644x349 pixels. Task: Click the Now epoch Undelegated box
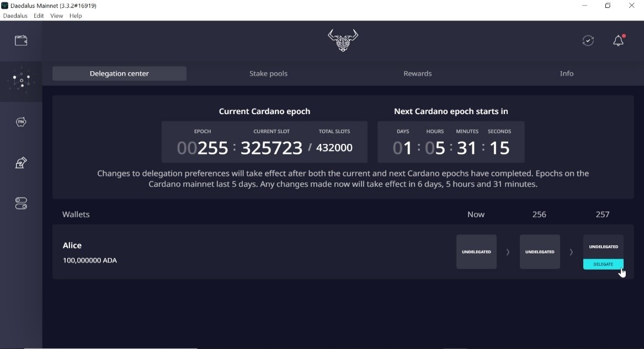pos(476,252)
